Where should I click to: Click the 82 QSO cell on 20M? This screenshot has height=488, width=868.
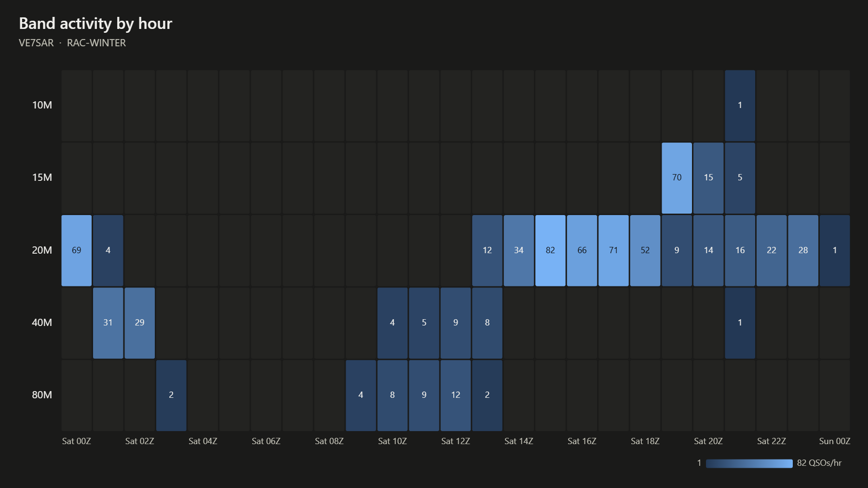[x=550, y=250]
